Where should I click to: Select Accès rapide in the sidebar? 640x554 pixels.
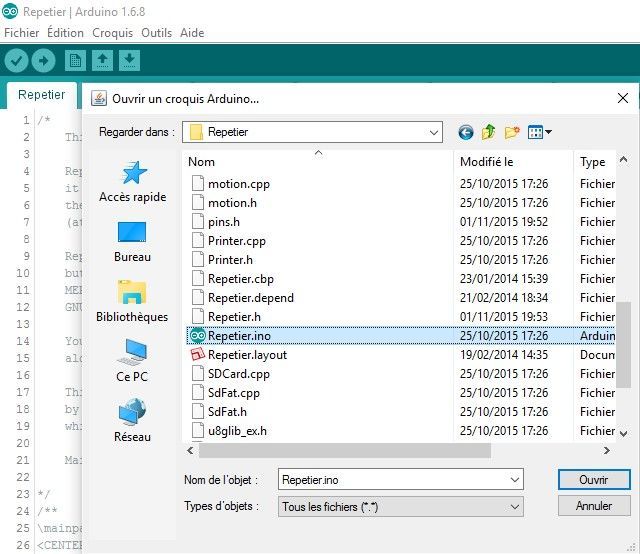click(133, 182)
